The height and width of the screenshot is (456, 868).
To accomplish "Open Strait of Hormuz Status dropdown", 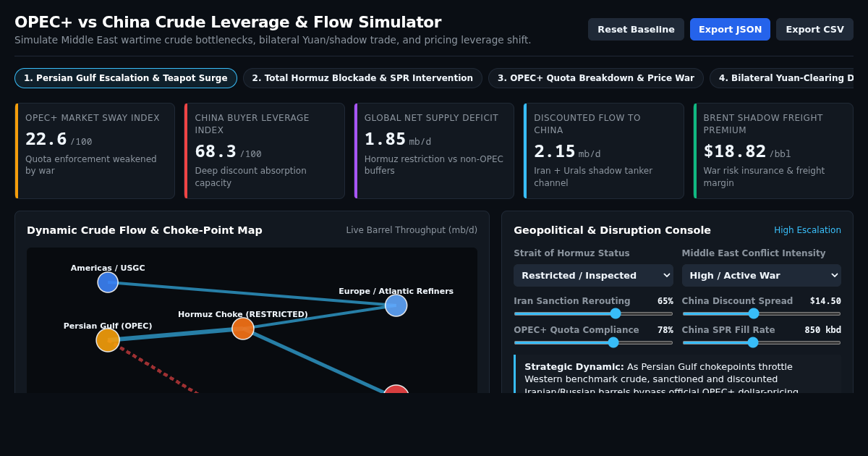I will pyautogui.click(x=593, y=275).
